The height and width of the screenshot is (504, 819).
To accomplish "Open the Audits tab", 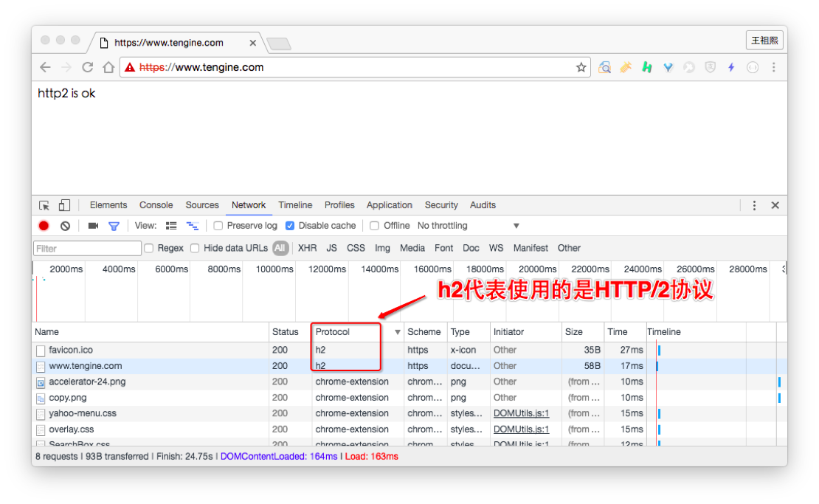I will [x=483, y=205].
